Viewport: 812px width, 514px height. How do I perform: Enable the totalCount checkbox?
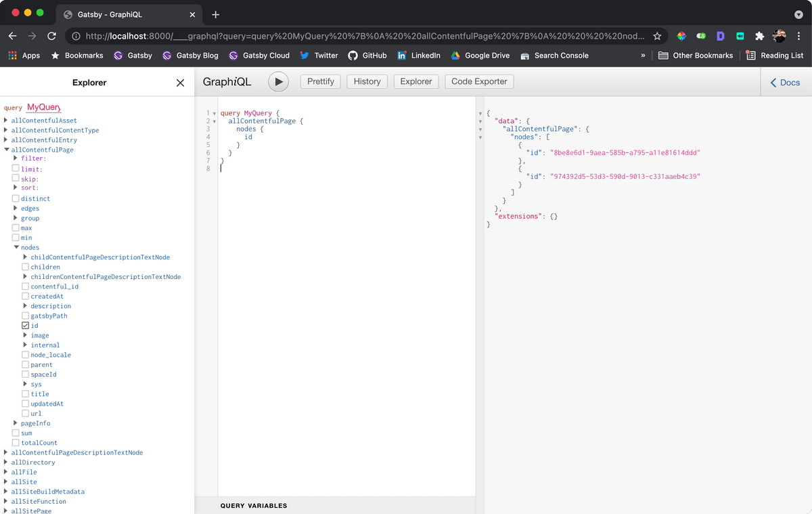click(x=16, y=443)
